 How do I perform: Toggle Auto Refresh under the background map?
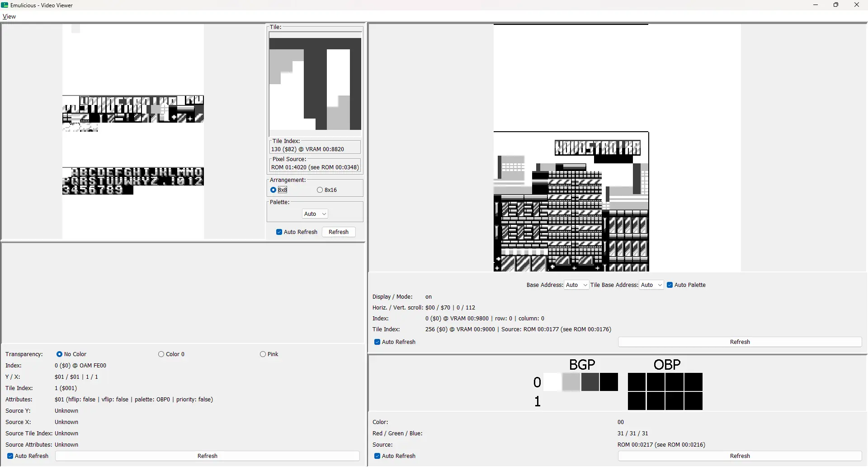point(377,342)
